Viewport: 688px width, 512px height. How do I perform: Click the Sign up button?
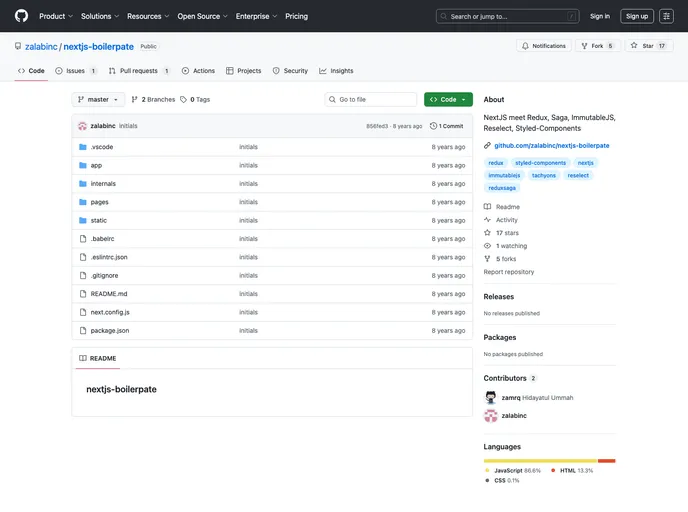click(x=637, y=16)
